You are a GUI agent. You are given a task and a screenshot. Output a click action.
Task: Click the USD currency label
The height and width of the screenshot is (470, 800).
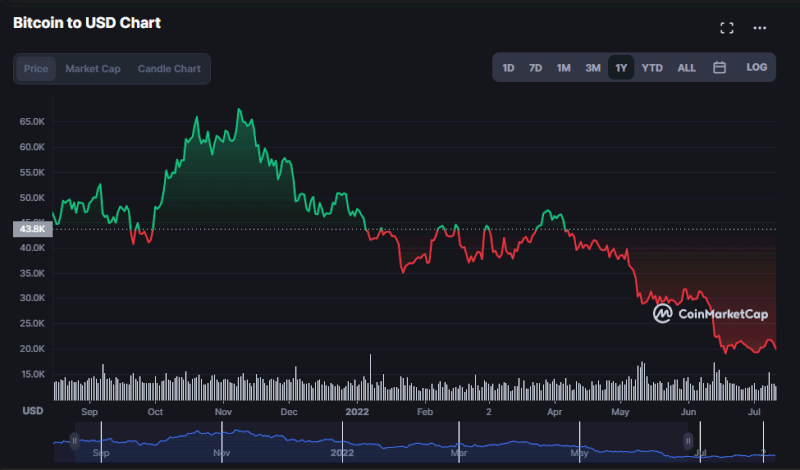[33, 411]
